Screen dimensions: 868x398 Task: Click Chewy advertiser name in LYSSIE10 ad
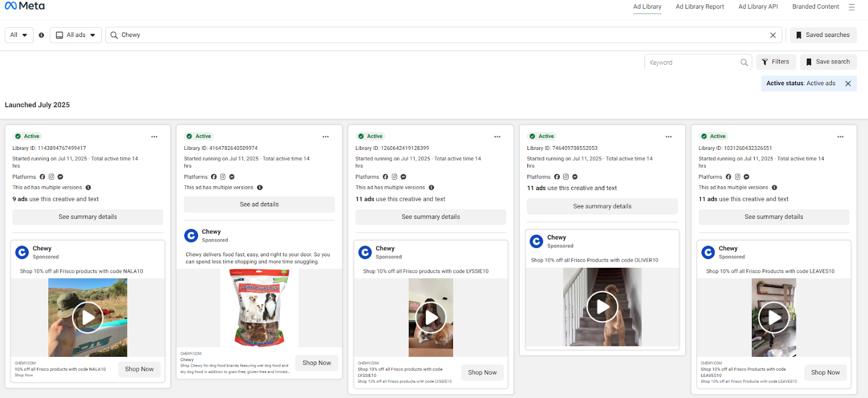click(x=385, y=249)
